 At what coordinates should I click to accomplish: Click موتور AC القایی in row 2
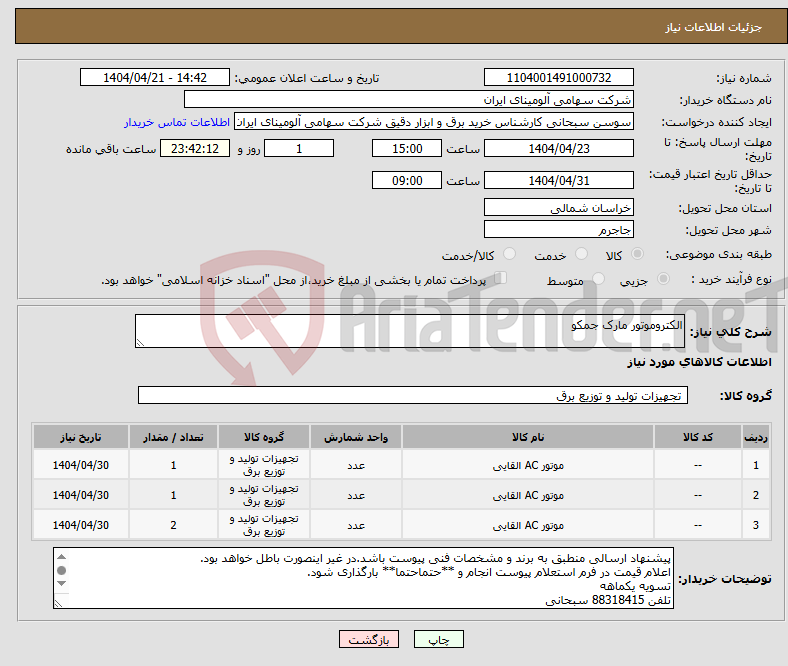pyautogui.click(x=528, y=495)
